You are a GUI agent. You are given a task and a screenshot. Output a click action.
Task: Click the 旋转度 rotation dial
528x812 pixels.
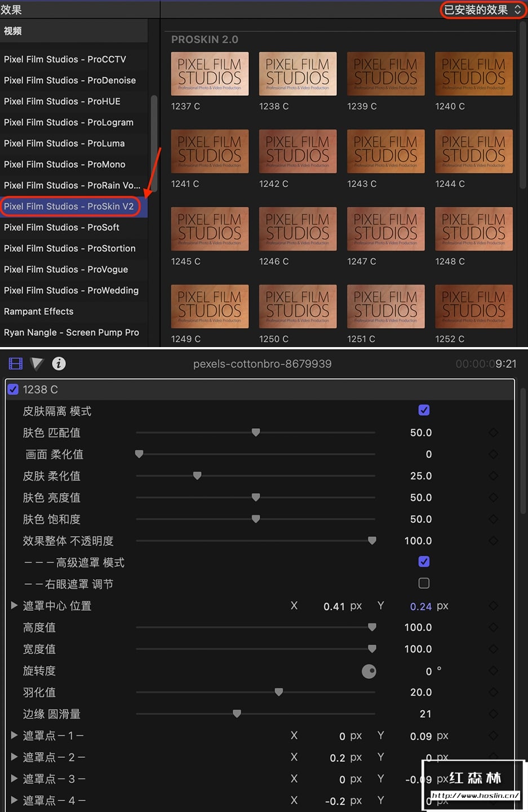pyautogui.click(x=369, y=671)
